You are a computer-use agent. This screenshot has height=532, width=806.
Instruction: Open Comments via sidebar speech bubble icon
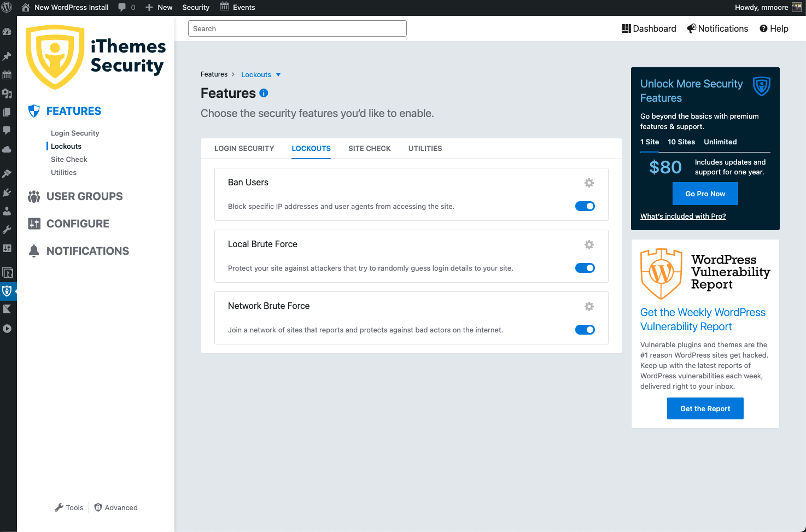tap(7, 131)
